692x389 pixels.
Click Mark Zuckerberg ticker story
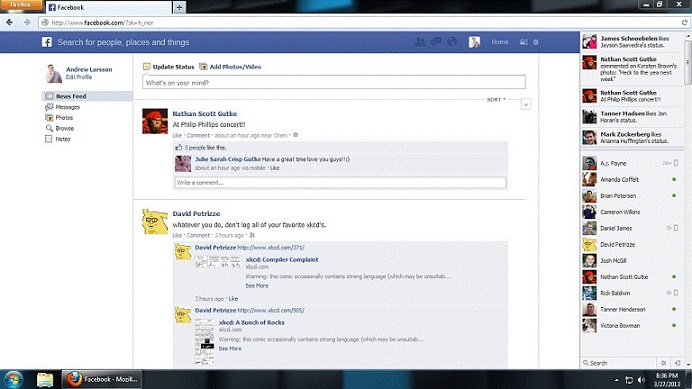tap(632, 137)
